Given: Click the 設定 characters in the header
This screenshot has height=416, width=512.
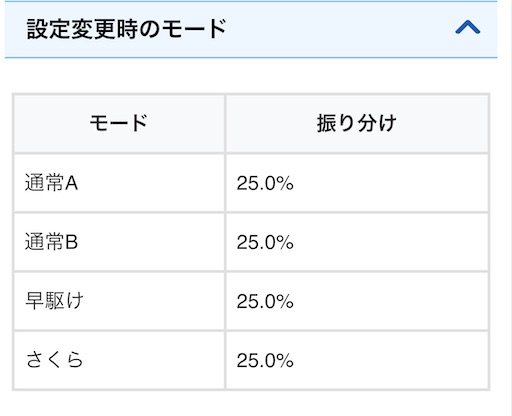Looking at the screenshot, I should [x=49, y=29].
